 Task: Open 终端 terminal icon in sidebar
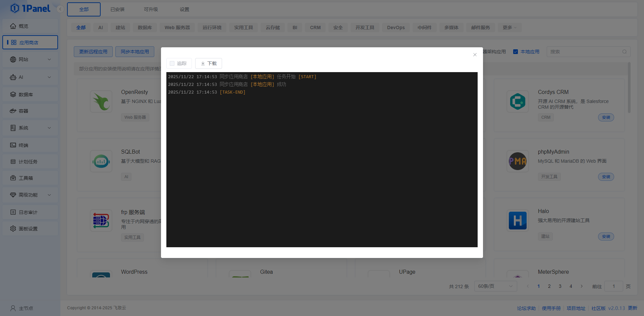click(x=13, y=145)
